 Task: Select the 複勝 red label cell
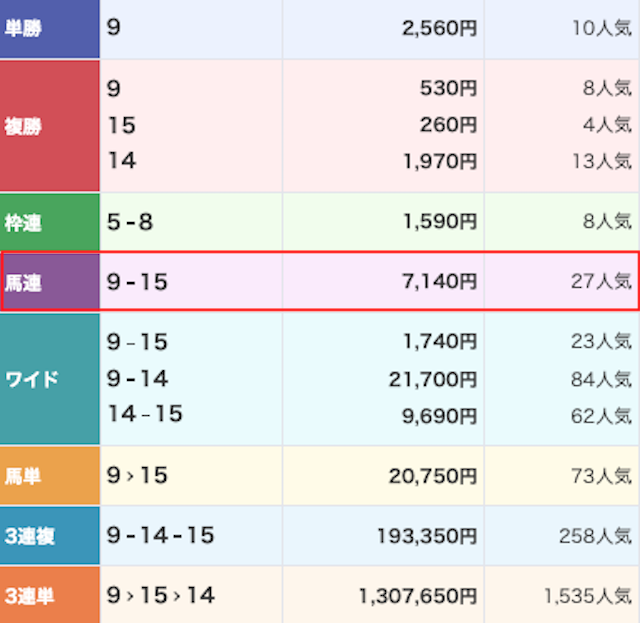click(49, 126)
